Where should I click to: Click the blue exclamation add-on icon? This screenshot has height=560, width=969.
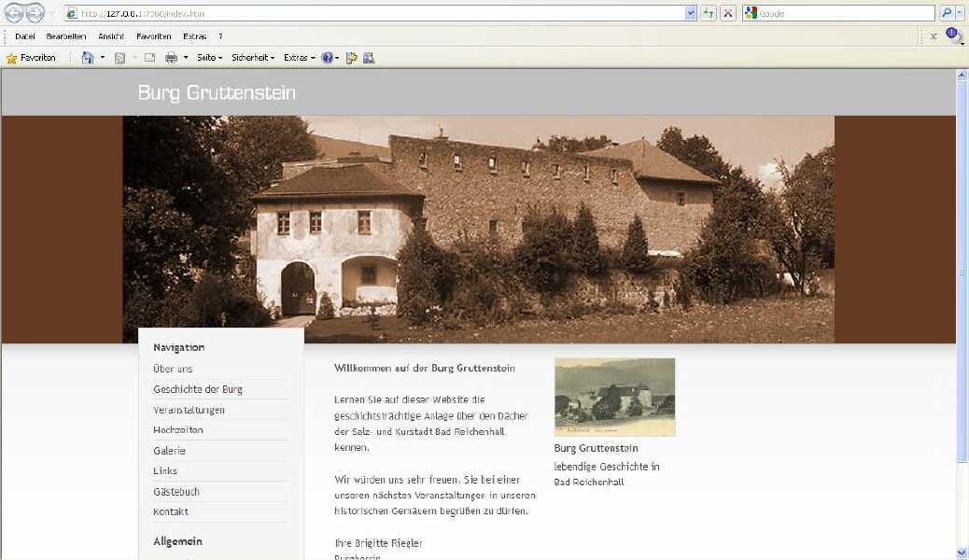click(x=953, y=35)
